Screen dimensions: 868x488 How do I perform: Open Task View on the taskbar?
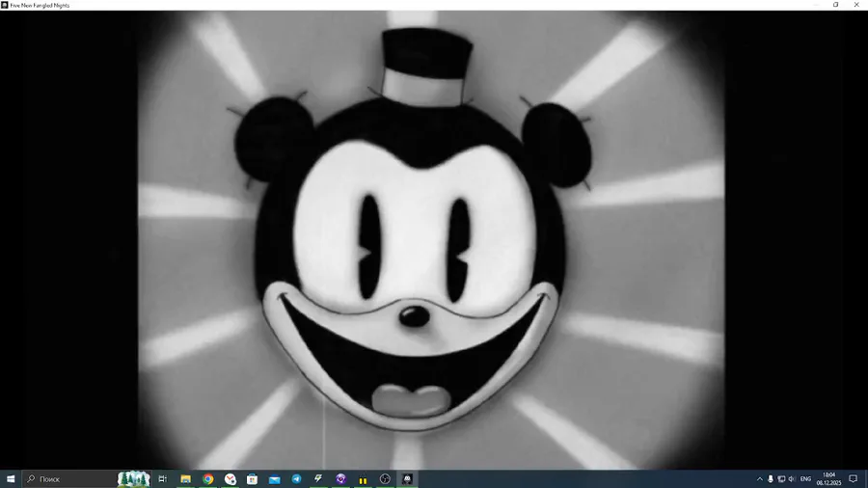pyautogui.click(x=163, y=479)
